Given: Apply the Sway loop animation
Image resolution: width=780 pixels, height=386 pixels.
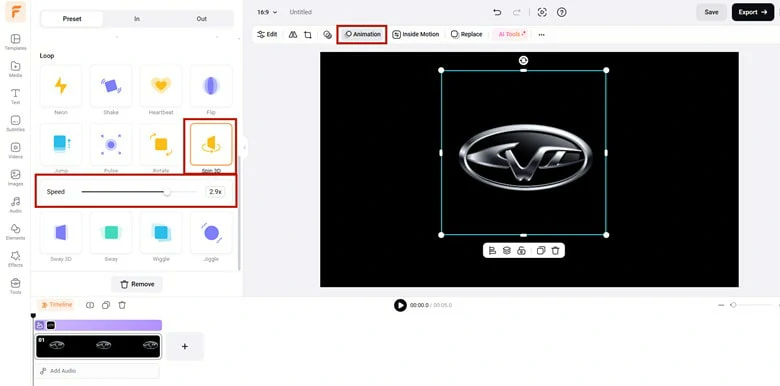Looking at the screenshot, I should pyautogui.click(x=111, y=233).
